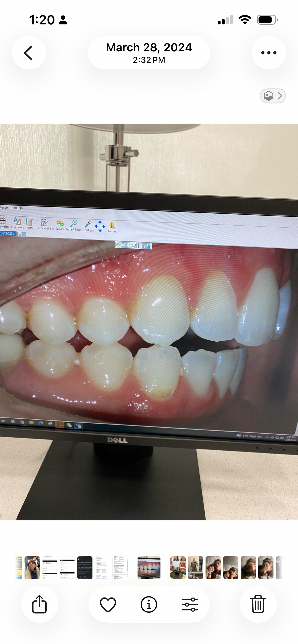Favorite this photo with the heart icon
The width and height of the screenshot is (298, 644).
[108, 604]
